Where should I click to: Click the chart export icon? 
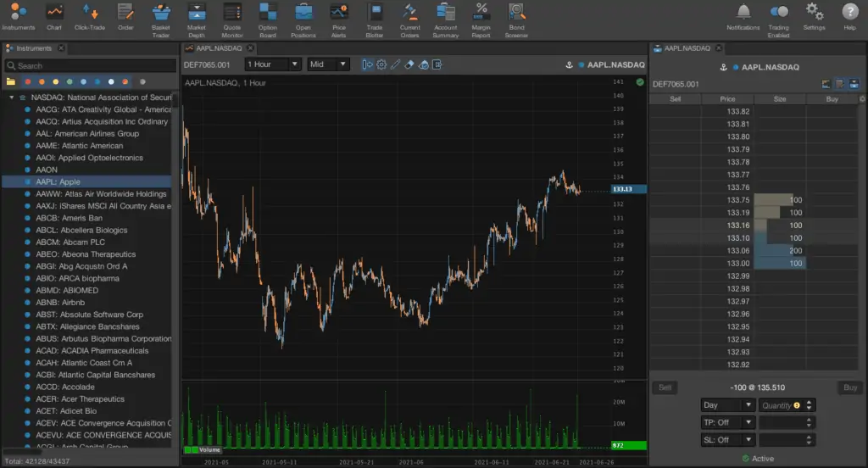pos(437,64)
